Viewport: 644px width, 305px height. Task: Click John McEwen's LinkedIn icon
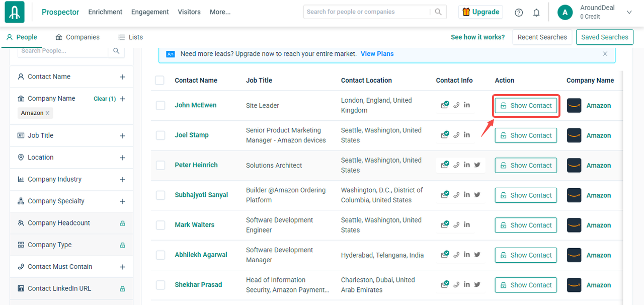467,105
